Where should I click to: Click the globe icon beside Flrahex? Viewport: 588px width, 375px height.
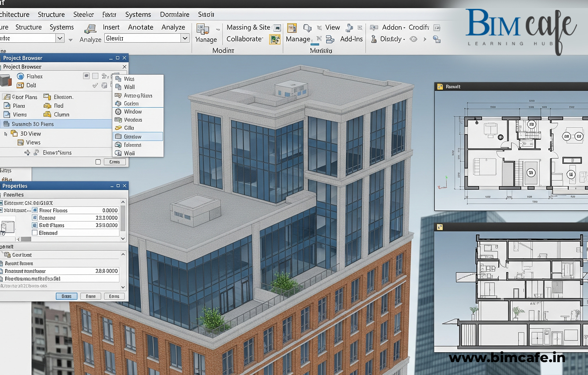click(x=21, y=76)
